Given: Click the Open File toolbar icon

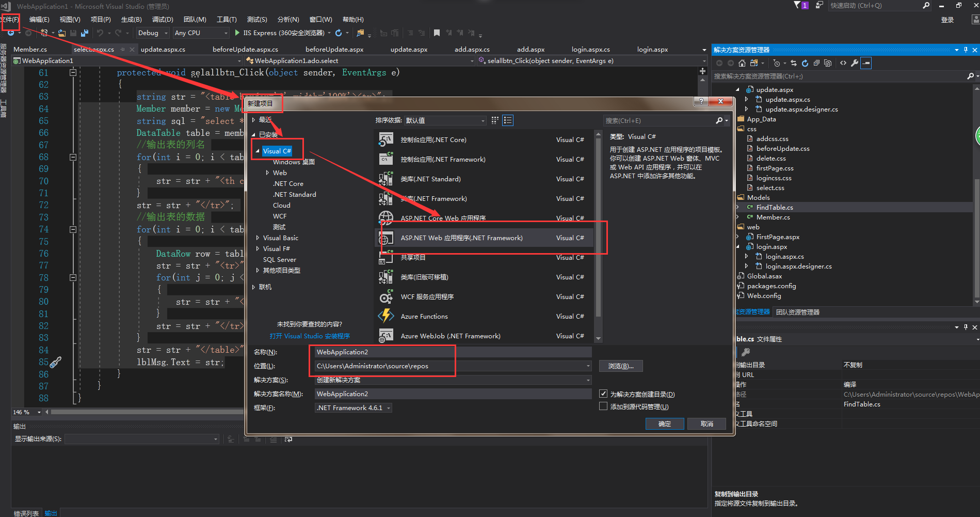Looking at the screenshot, I should pos(62,33).
